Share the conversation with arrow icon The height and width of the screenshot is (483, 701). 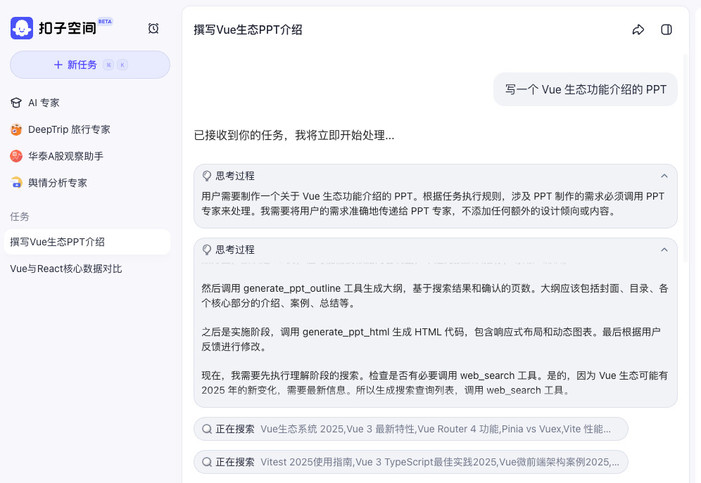pyautogui.click(x=638, y=30)
